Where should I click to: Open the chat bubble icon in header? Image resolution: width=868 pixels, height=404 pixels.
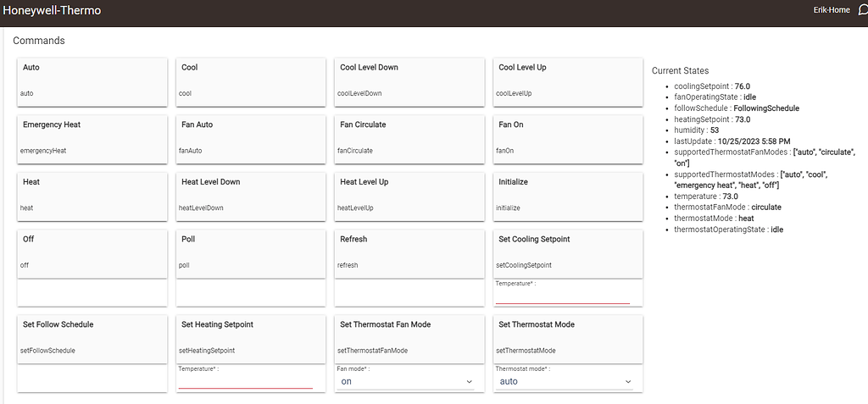coord(862,11)
